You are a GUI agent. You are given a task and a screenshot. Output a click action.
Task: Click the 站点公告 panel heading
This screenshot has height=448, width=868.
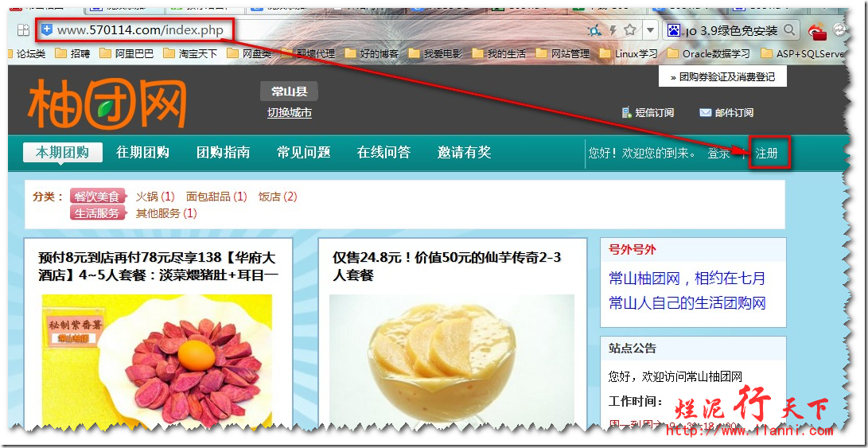tap(633, 349)
